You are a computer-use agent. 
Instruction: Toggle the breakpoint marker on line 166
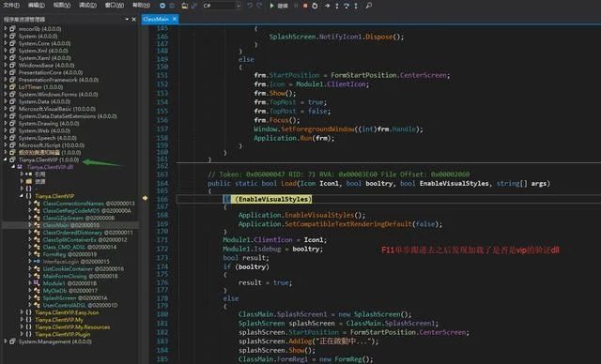pyautogui.click(x=145, y=198)
